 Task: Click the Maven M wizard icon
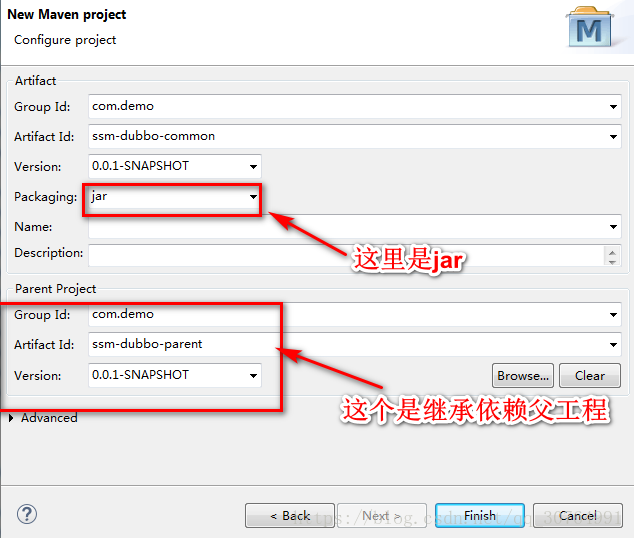pos(590,27)
